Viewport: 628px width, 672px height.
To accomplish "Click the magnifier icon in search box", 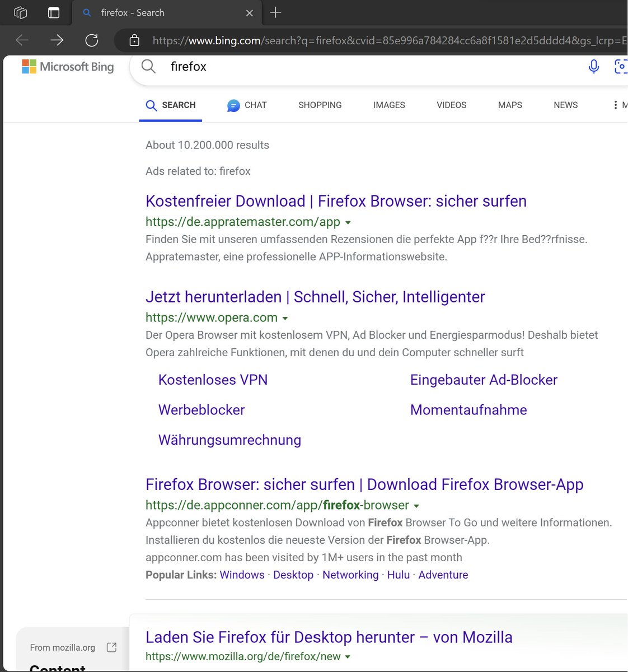I will click(148, 67).
